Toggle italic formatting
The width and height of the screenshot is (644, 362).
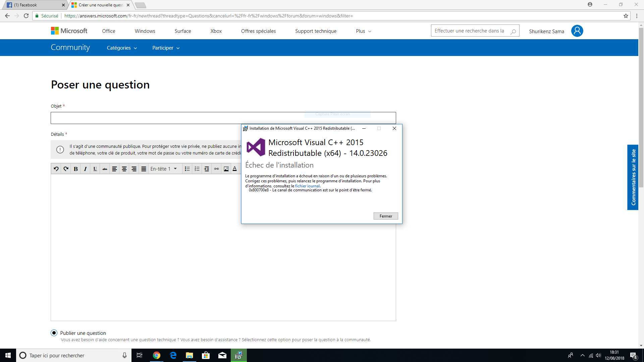[85, 169]
